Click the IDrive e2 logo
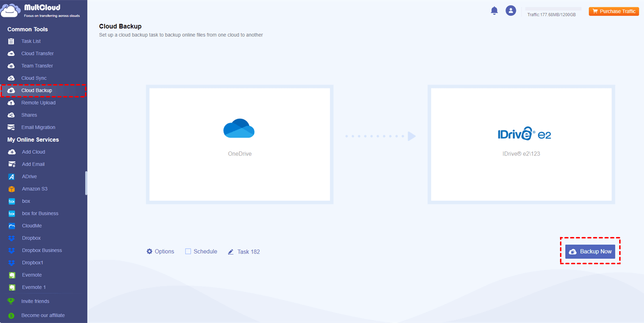Image resolution: width=644 pixels, height=323 pixels. tap(524, 133)
